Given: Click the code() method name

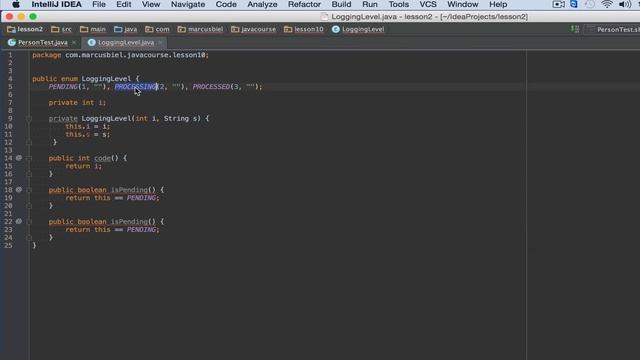Looking at the screenshot, I should tap(102, 158).
